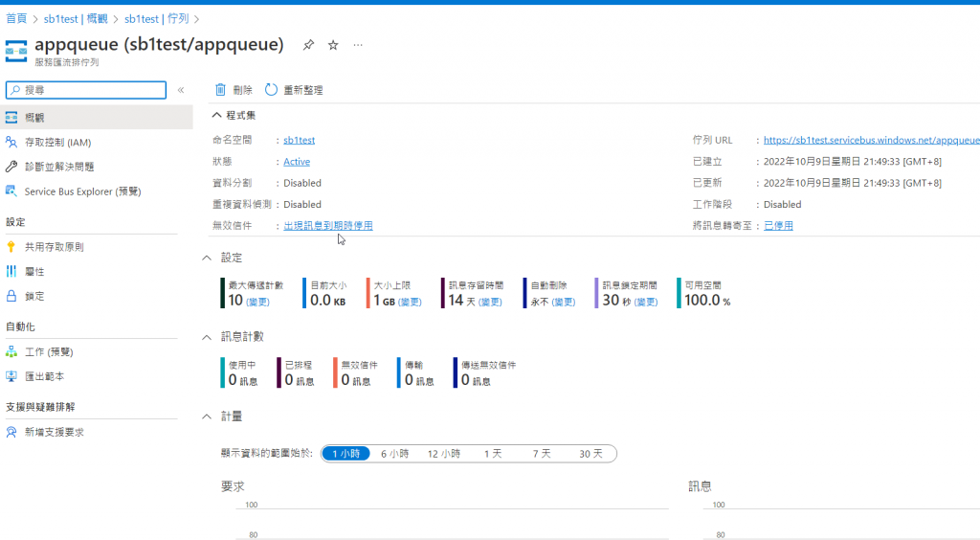The width and height of the screenshot is (980, 540).
Task: Click the 鎖定 padlock icon
Action: tap(11, 296)
